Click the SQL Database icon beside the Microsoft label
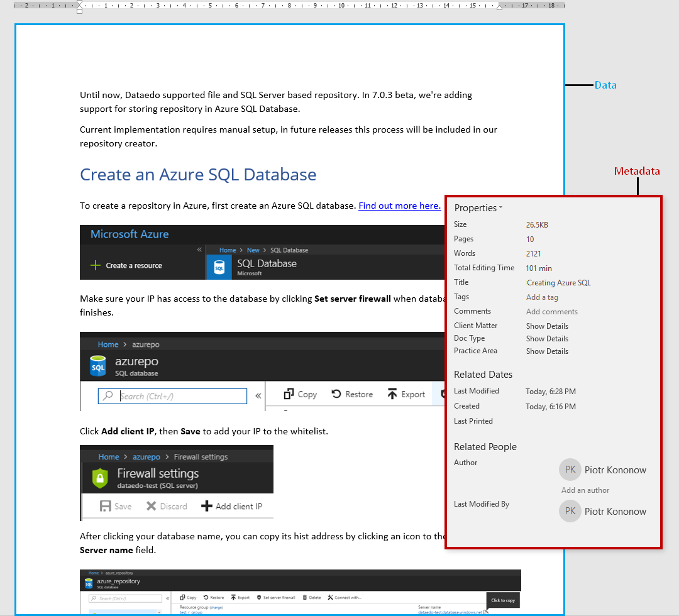Screen dimensions: 679x616 point(219,267)
